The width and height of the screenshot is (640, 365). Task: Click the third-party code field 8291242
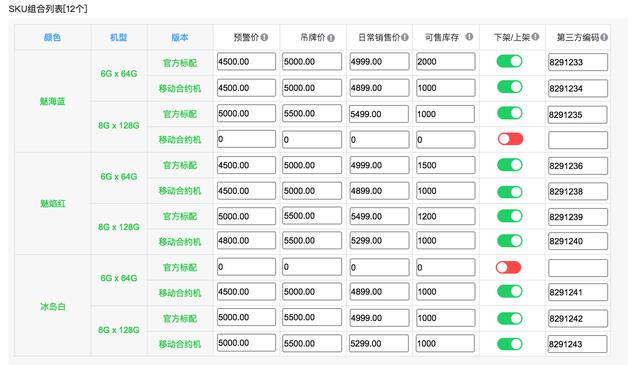pos(578,318)
